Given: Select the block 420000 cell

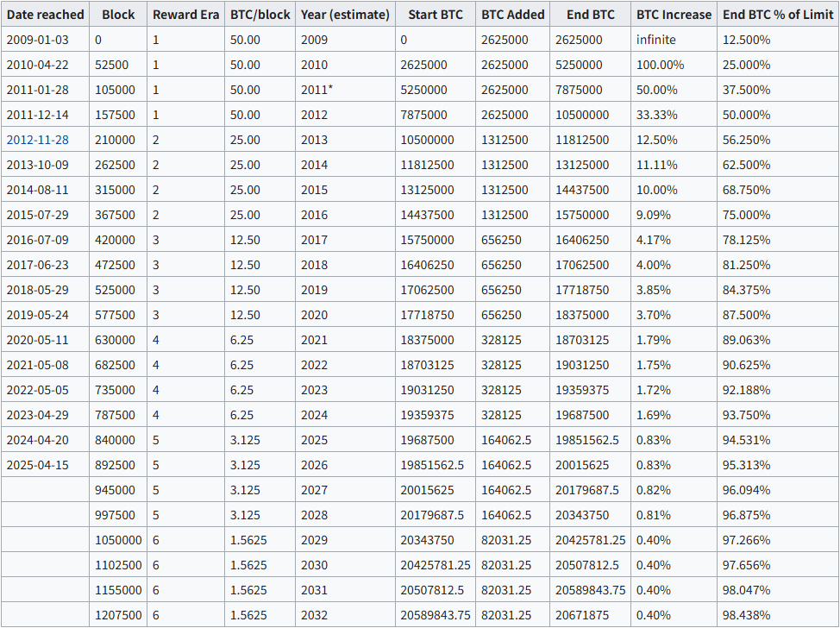Looking at the screenshot, I should tap(115, 240).
